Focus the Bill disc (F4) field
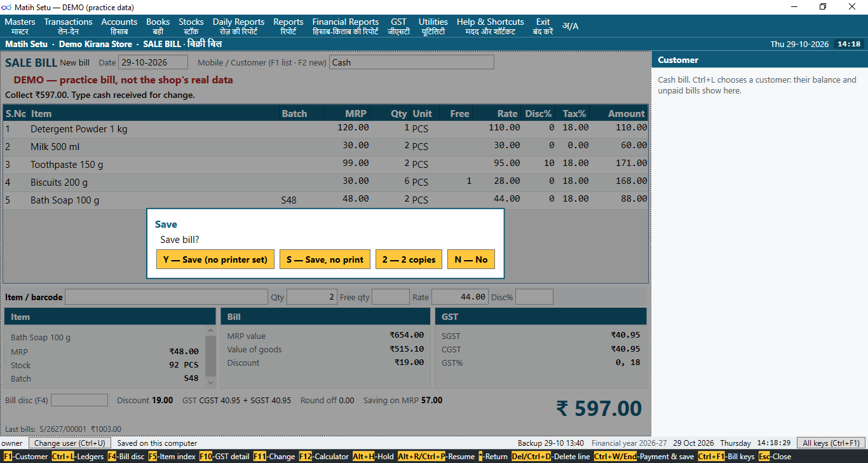 (x=79, y=400)
